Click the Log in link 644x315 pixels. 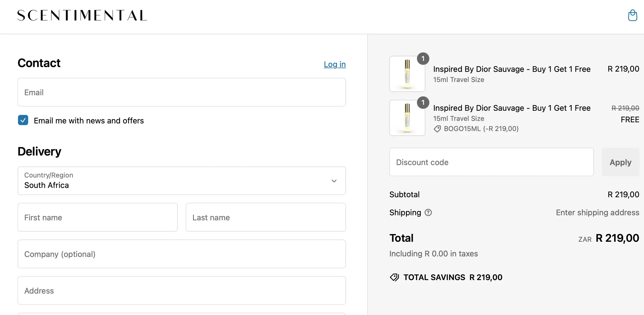click(x=334, y=64)
